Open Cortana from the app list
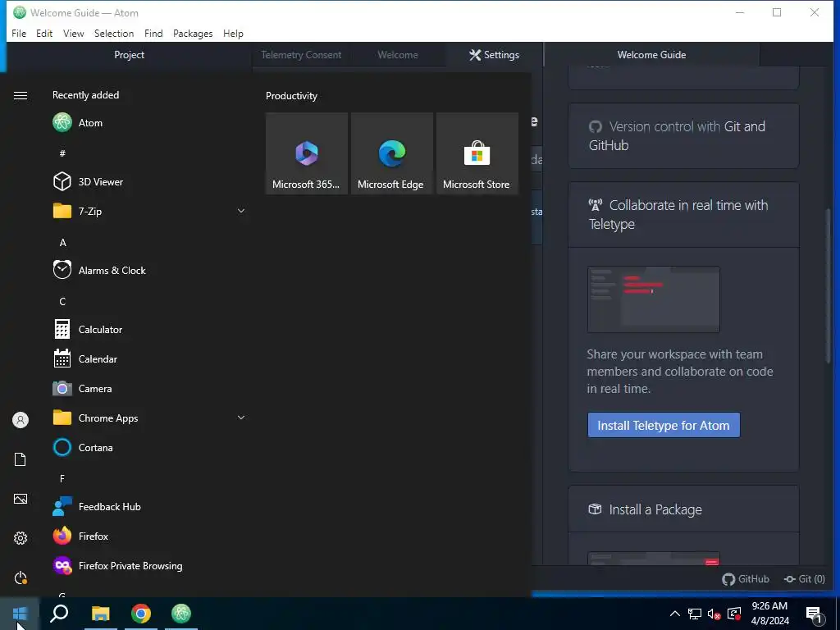This screenshot has width=840, height=630. coord(148,447)
